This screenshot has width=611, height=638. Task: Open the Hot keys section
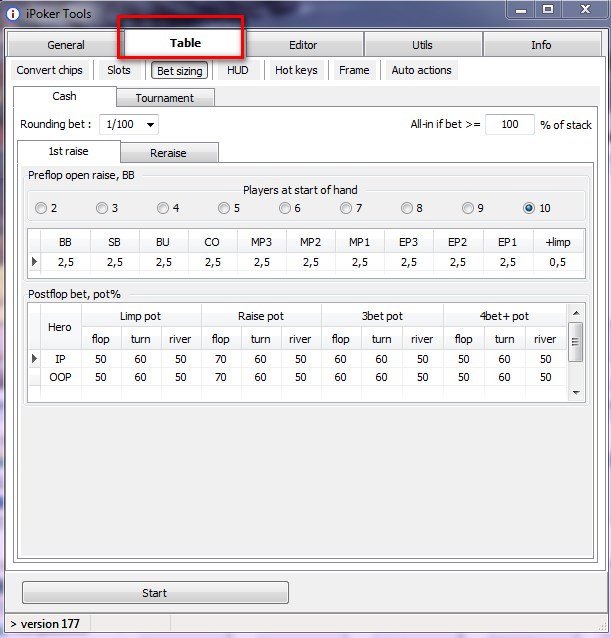tap(296, 70)
